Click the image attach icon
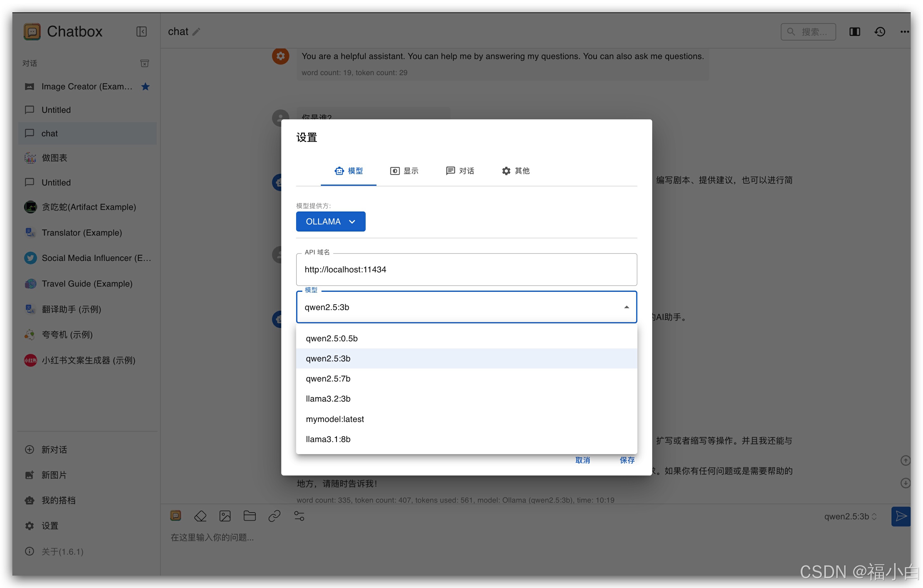 tap(225, 516)
